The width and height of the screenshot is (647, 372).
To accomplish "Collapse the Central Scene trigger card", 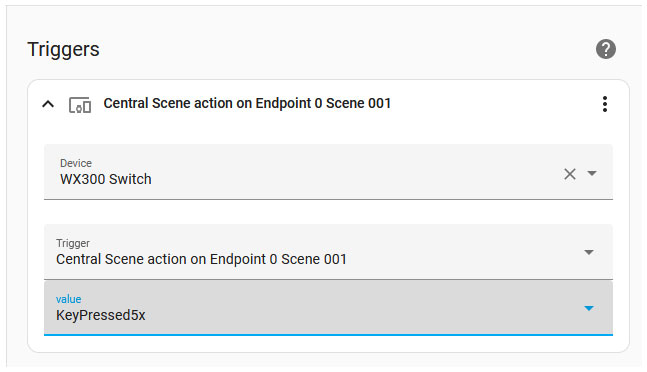I will pos(48,104).
